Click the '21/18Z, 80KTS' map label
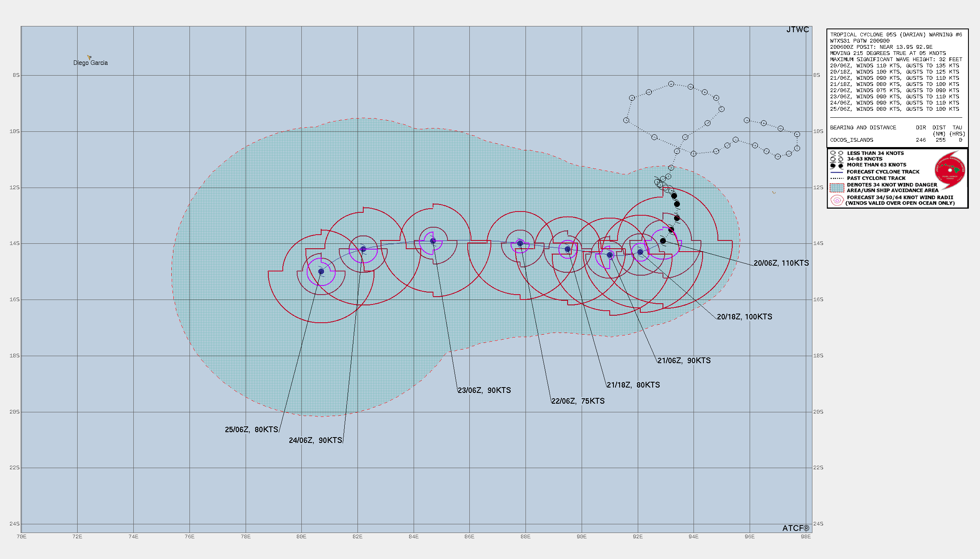This screenshot has height=559, width=980. [633, 385]
